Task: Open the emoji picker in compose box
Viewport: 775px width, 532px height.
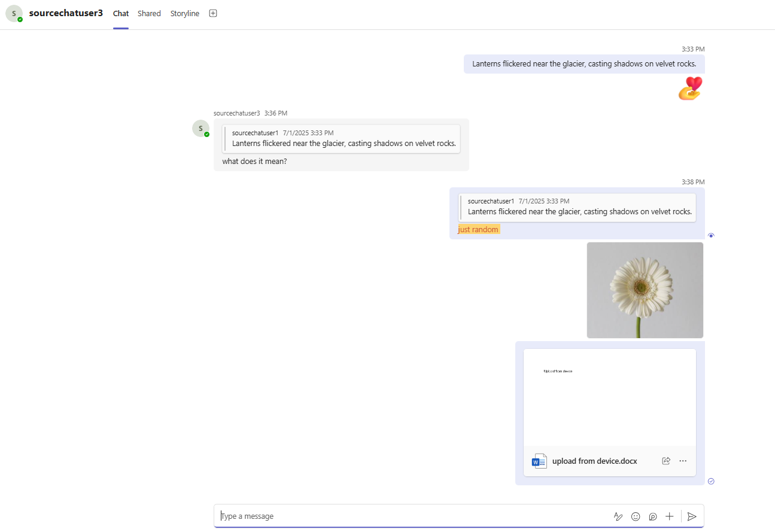Action: (636, 516)
